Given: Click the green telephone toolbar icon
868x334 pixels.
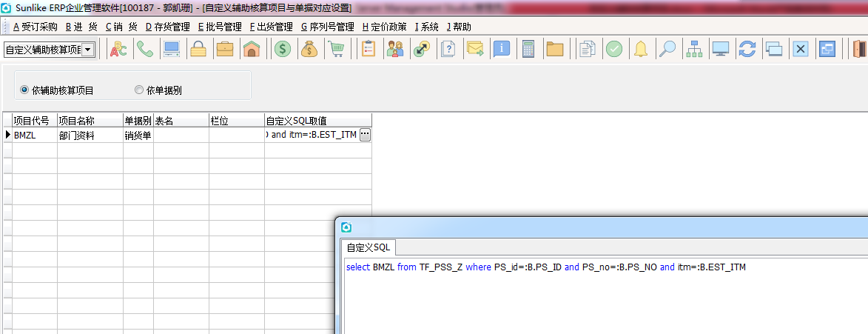Looking at the screenshot, I should pyautogui.click(x=145, y=50).
